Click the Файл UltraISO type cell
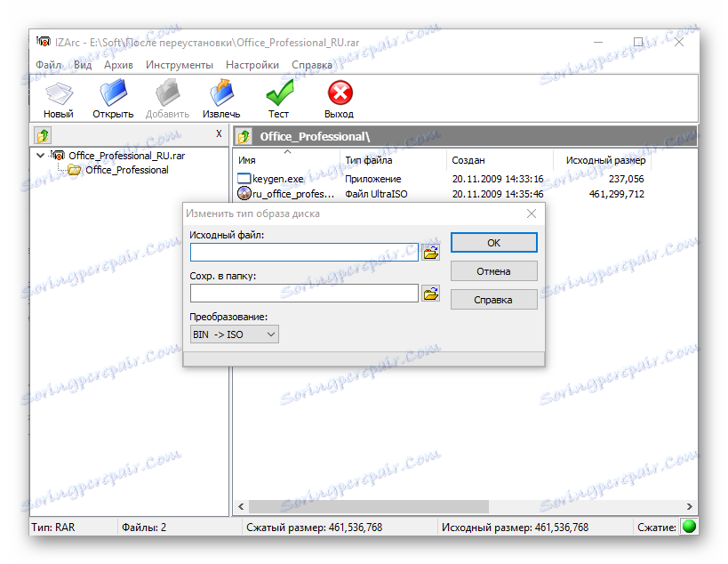Viewport: 728px width, 564px height. 376,194
